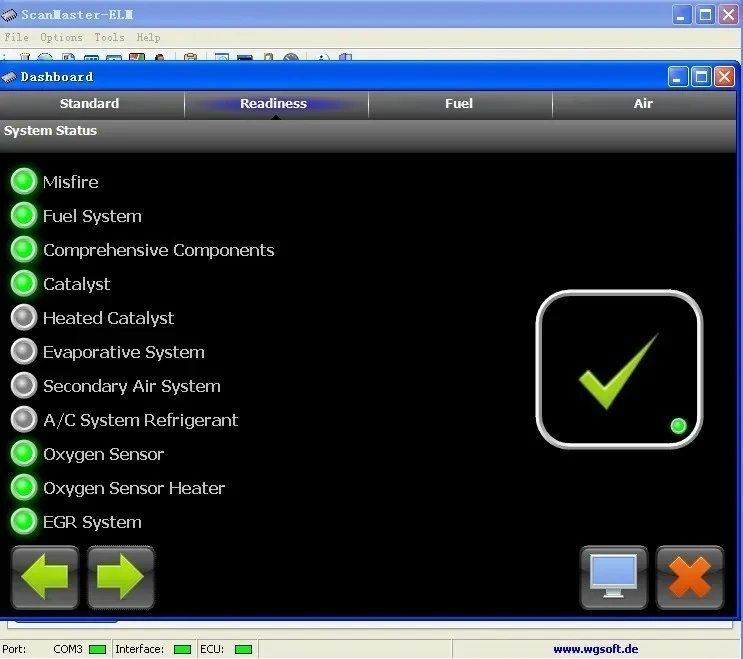743x659 pixels.
Task: Click the ScanMaster-ELM title bar app icon
Action: click(9, 15)
